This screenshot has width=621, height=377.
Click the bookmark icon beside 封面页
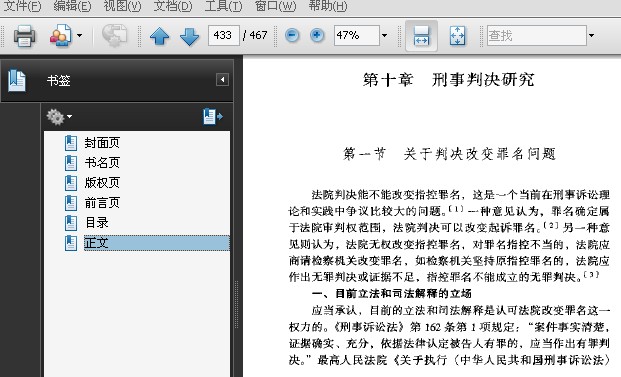tap(70, 143)
